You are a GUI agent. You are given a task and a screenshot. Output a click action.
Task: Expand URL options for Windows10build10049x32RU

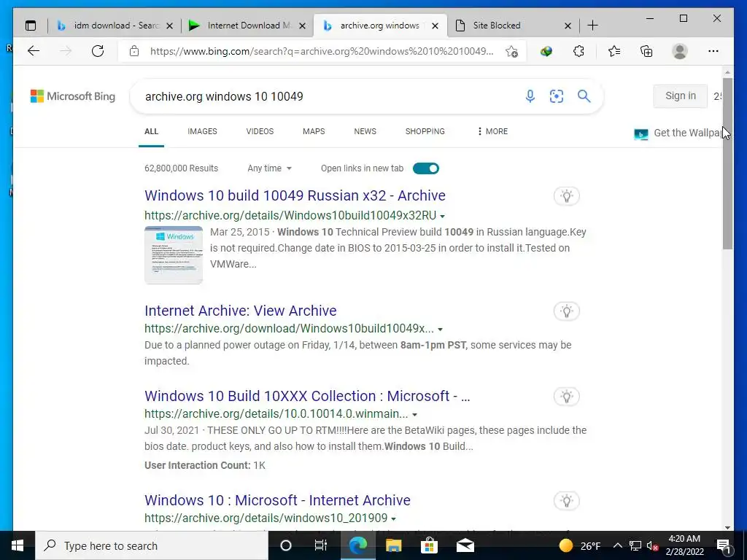443,216
